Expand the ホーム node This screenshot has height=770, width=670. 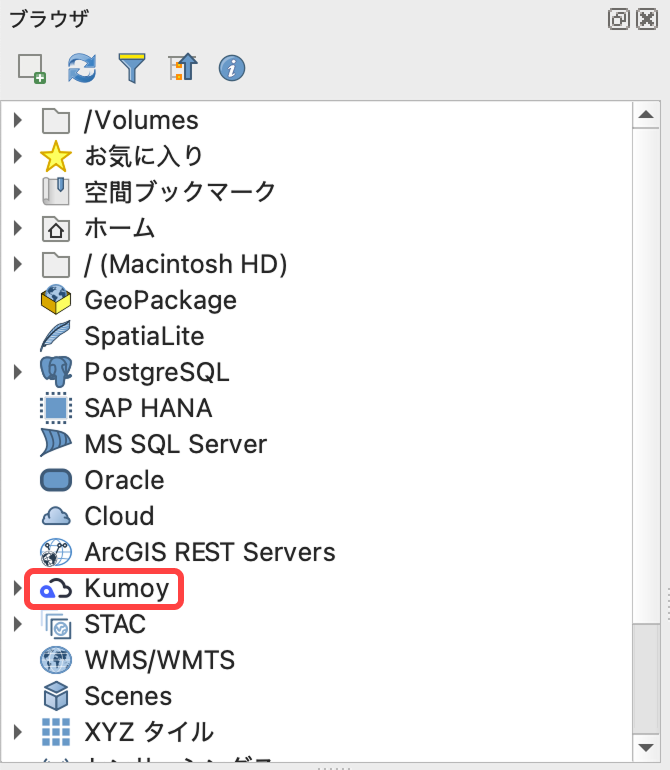tap(18, 228)
